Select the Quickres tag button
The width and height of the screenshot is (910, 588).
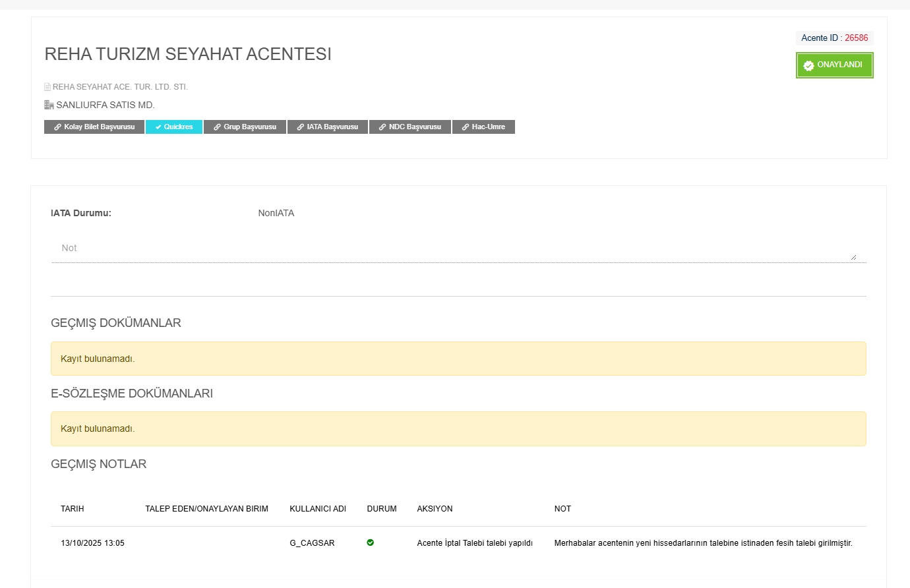(174, 127)
